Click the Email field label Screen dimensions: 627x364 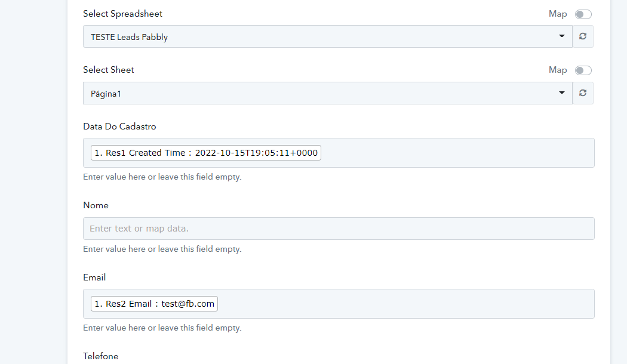[94, 277]
